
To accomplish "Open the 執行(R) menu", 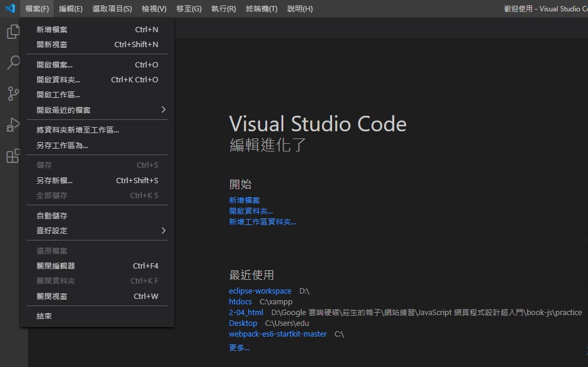I will pos(224,8).
